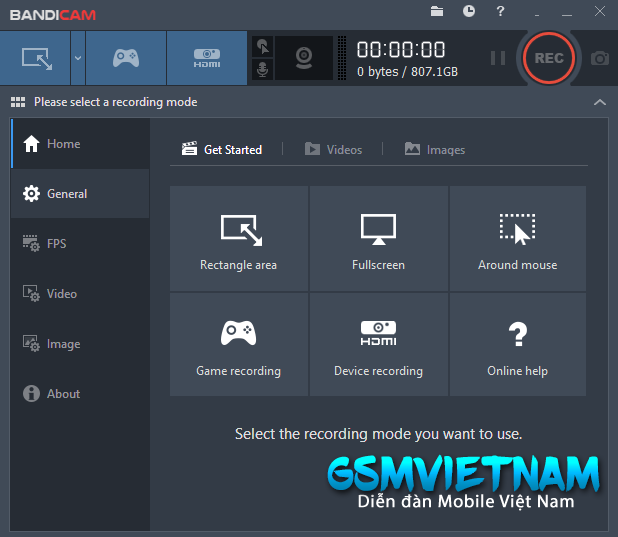Collapse the panel with the chevron arrow

599,102
